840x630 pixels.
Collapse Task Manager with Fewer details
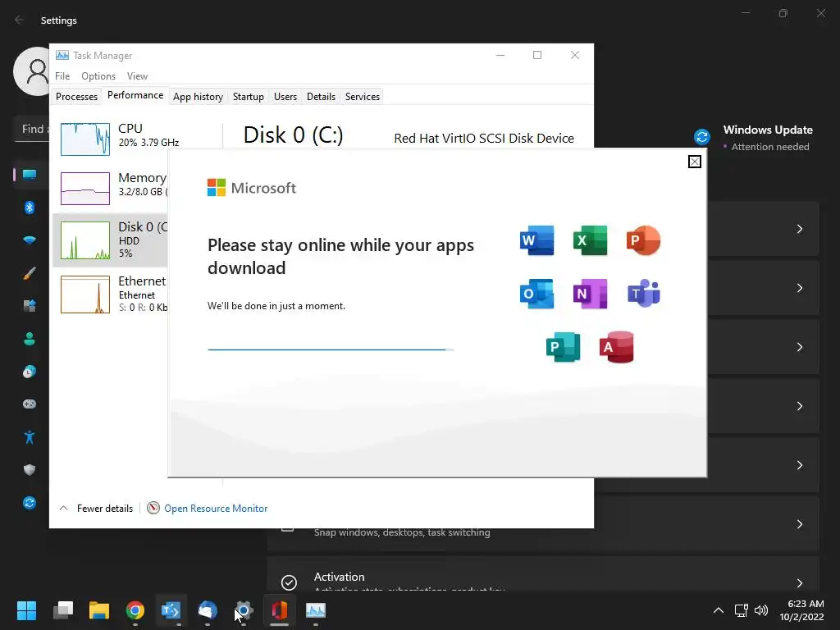(96, 508)
